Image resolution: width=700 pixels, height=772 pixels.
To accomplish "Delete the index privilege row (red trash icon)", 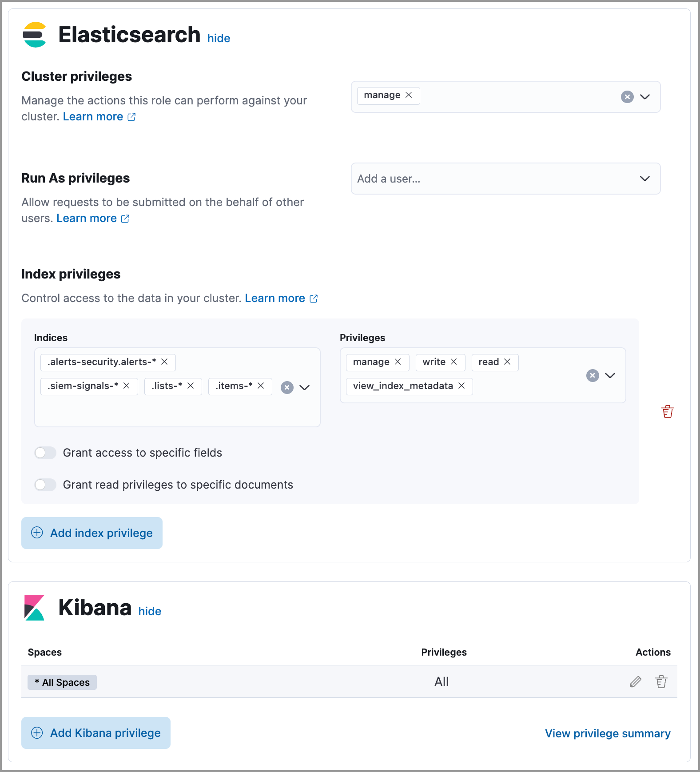I will [668, 412].
